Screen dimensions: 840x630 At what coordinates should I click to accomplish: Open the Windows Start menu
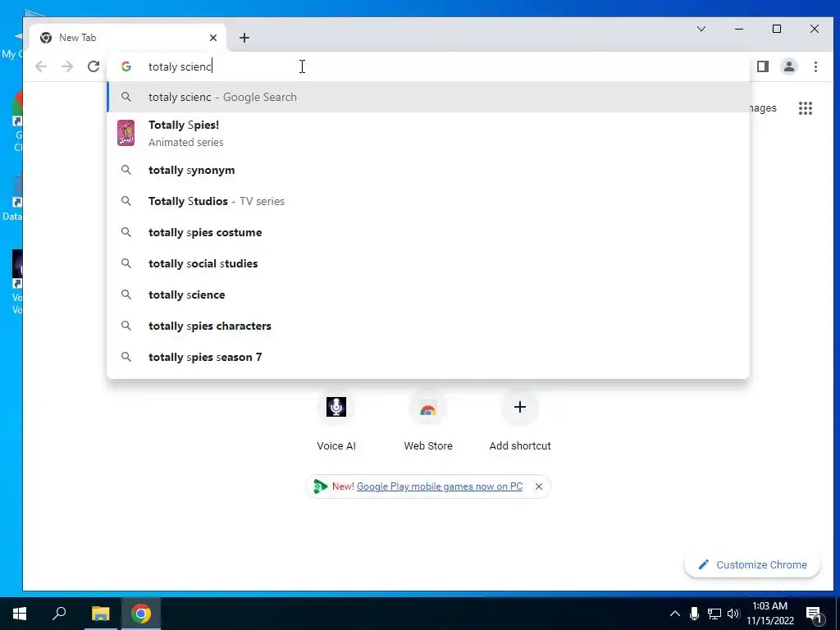point(20,614)
